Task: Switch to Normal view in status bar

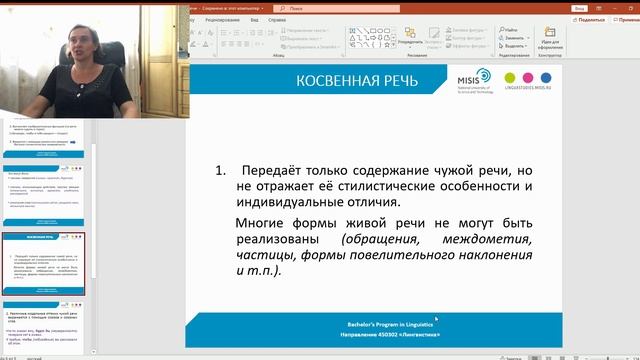Action: [x=535, y=358]
